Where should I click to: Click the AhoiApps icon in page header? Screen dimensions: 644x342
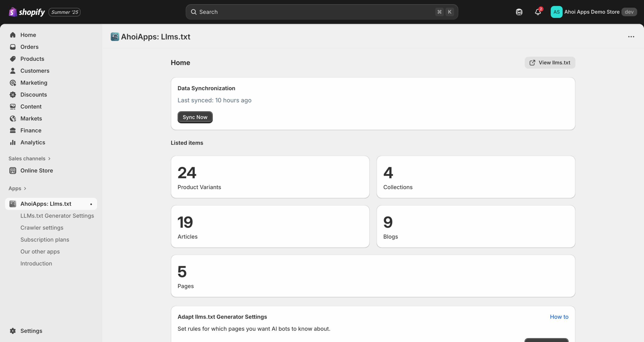pyautogui.click(x=115, y=37)
